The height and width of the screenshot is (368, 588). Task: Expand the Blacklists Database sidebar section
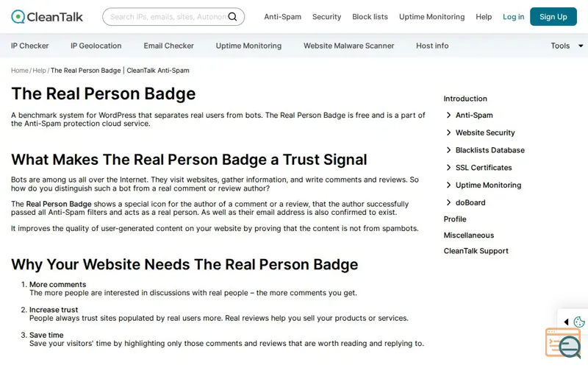click(x=485, y=150)
